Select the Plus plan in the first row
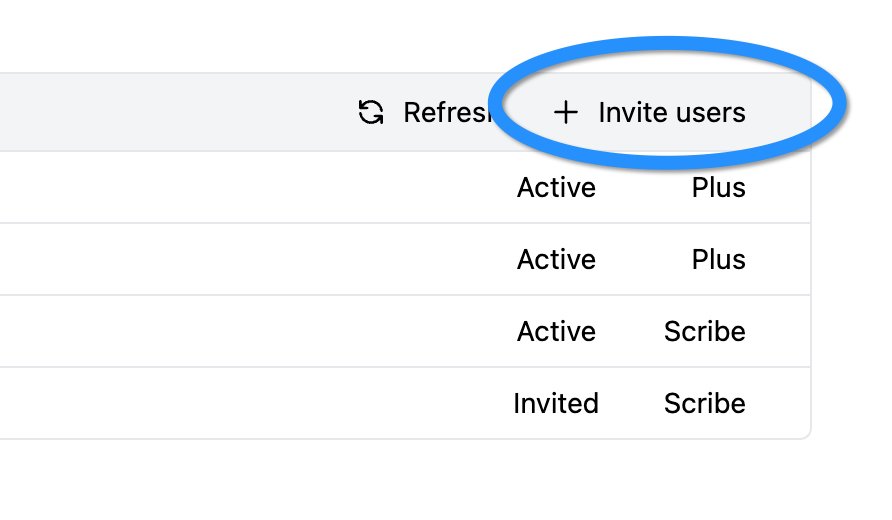This screenshot has height=520, width=892. (718, 188)
